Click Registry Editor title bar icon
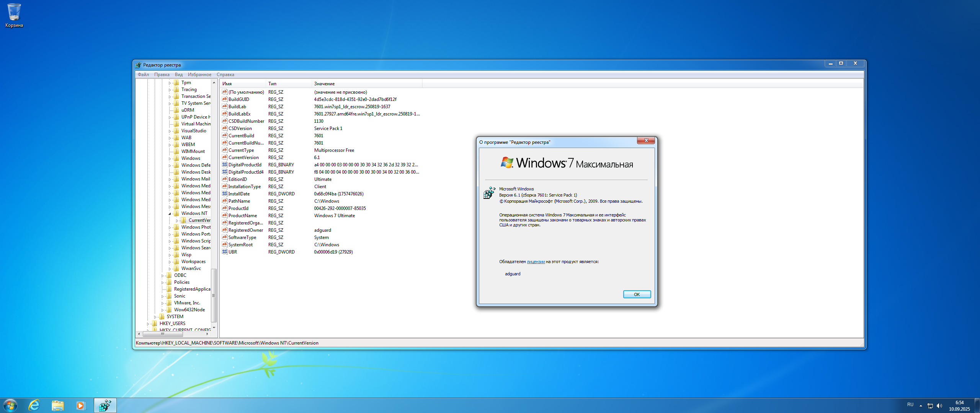980x413 pixels. coord(138,65)
